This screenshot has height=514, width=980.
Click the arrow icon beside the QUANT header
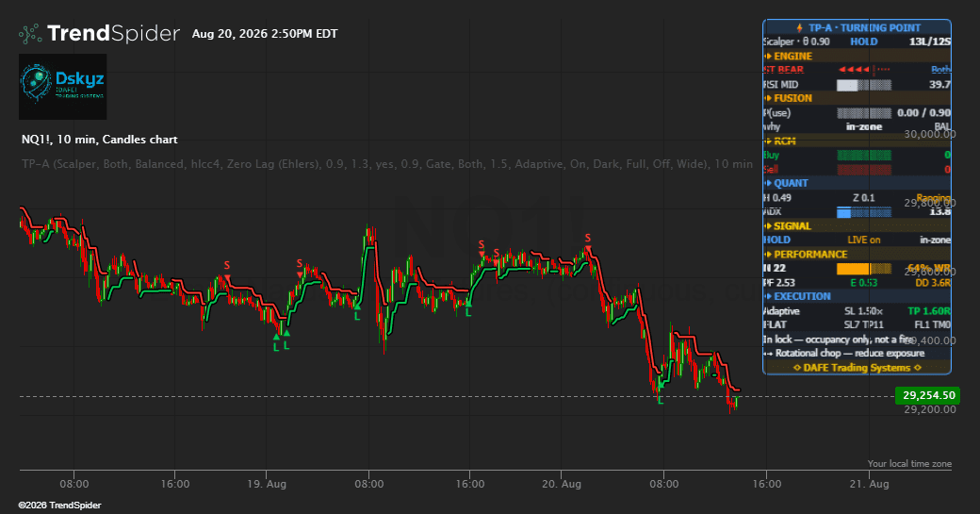coord(768,183)
